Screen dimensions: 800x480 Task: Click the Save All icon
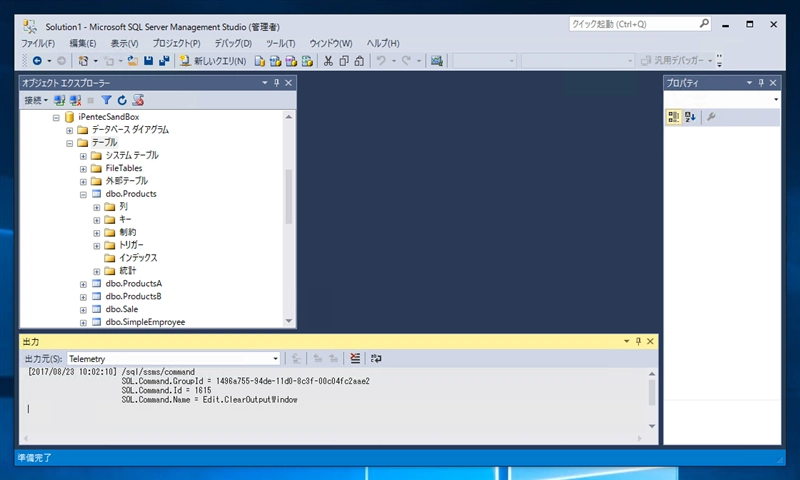pyautogui.click(x=164, y=61)
